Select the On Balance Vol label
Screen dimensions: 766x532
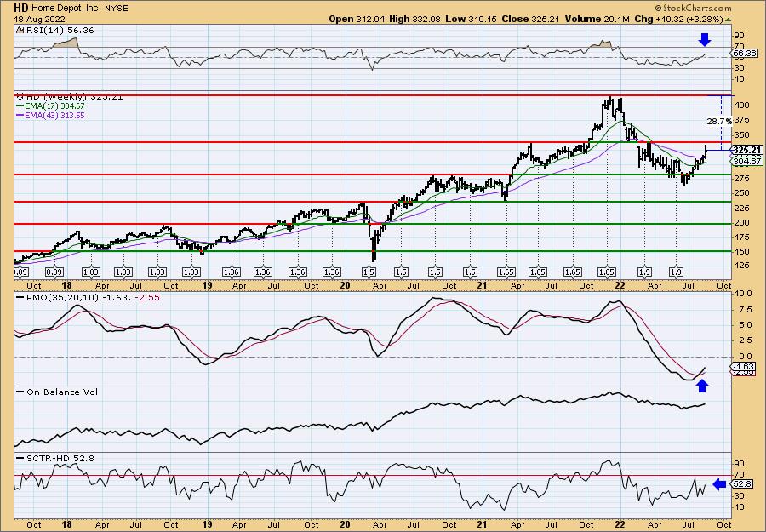tap(57, 392)
